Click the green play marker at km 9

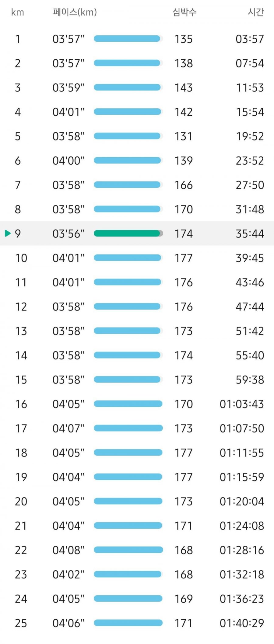[8, 233]
